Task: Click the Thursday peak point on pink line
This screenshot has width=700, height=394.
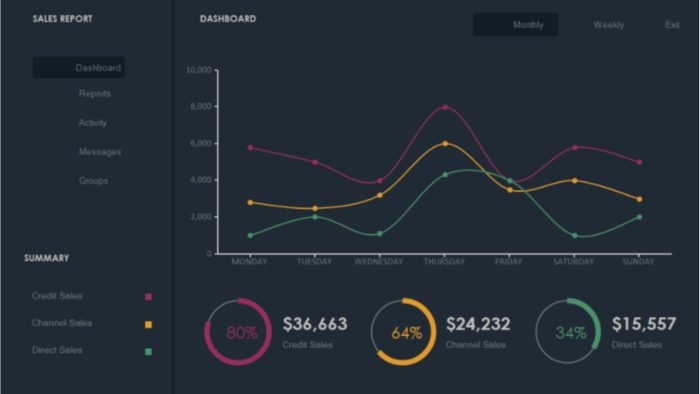Action: [445, 107]
